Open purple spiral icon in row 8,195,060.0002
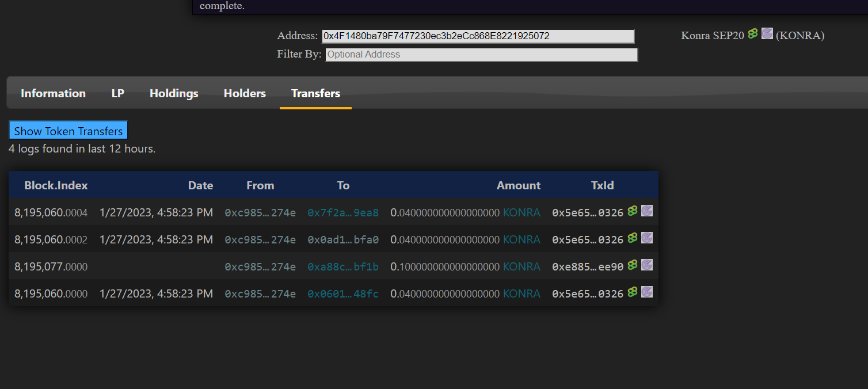Image resolution: width=868 pixels, height=389 pixels. pos(647,238)
